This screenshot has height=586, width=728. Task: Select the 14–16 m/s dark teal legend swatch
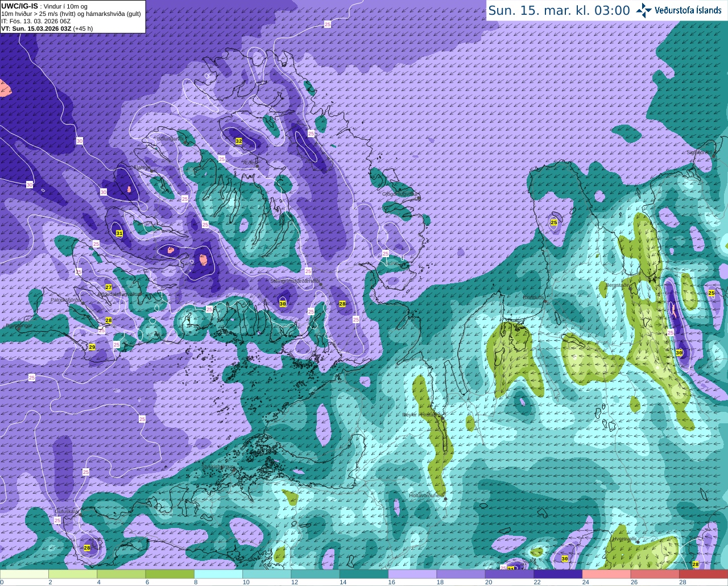[364, 574]
